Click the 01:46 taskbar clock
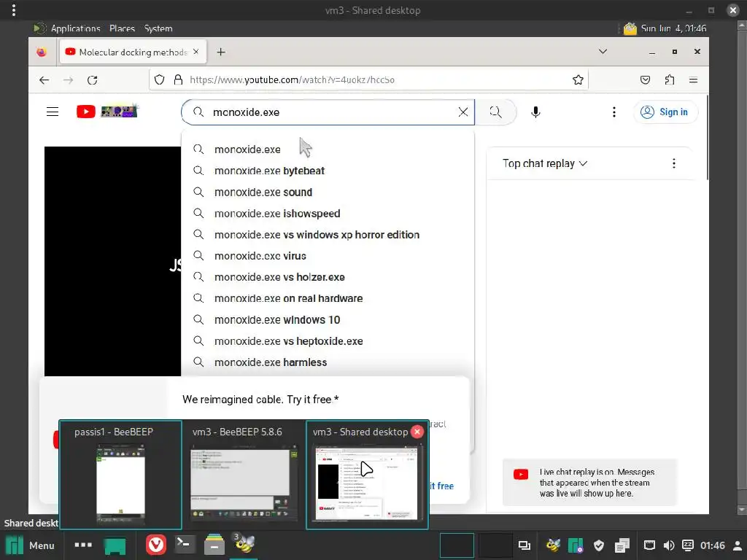Image resolution: width=747 pixels, height=560 pixels. click(712, 545)
